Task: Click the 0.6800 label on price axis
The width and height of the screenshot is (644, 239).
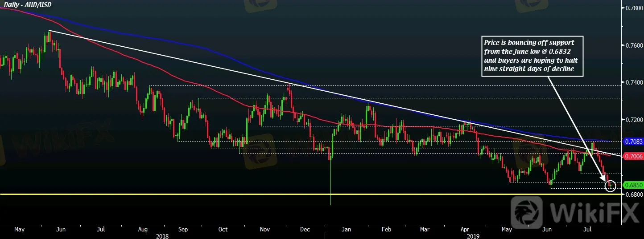Action: [x=634, y=194]
